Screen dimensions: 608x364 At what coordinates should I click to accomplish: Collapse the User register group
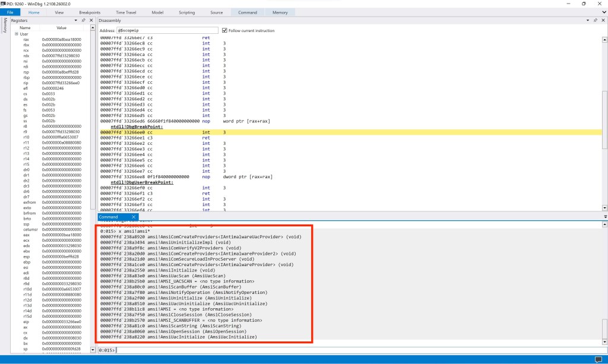[x=17, y=34]
